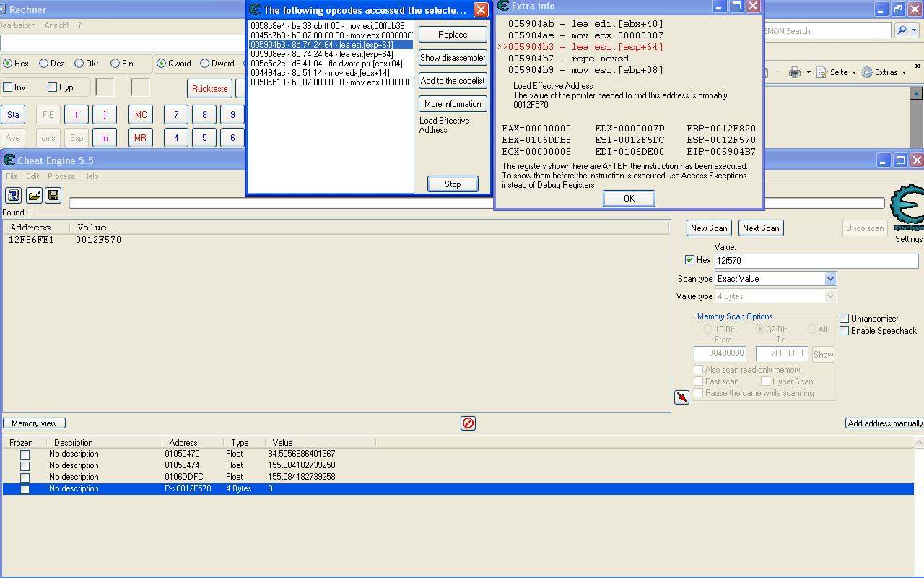
Task: Click the open file folder icon
Action: [34, 196]
